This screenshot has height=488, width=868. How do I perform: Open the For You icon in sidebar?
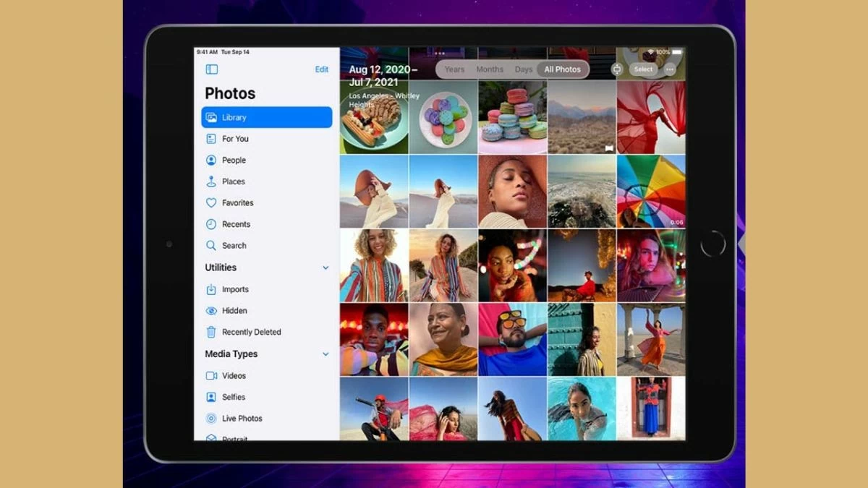tap(211, 139)
